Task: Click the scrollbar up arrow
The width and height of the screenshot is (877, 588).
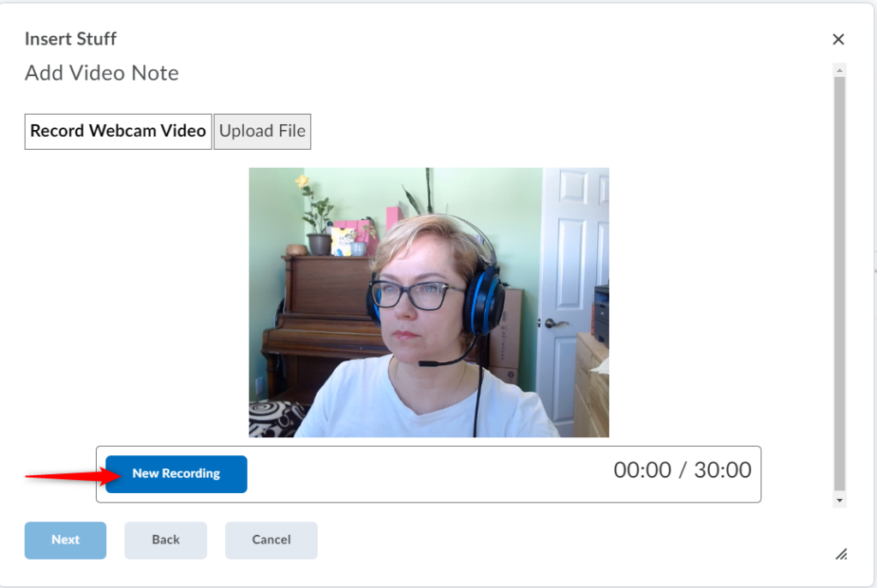Action: (839, 70)
